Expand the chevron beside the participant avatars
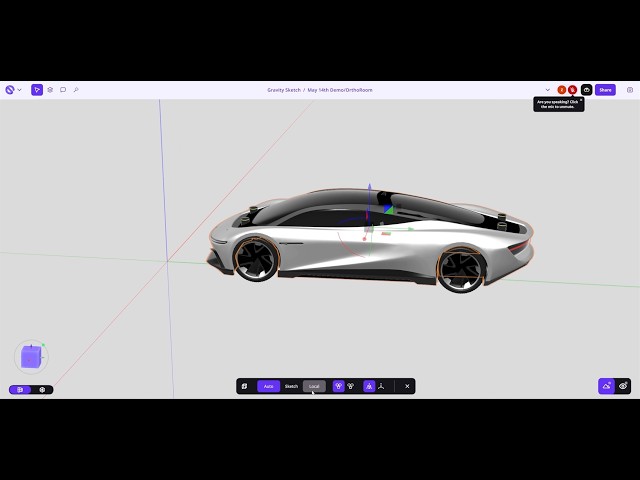This screenshot has height=480, width=640. 547,90
